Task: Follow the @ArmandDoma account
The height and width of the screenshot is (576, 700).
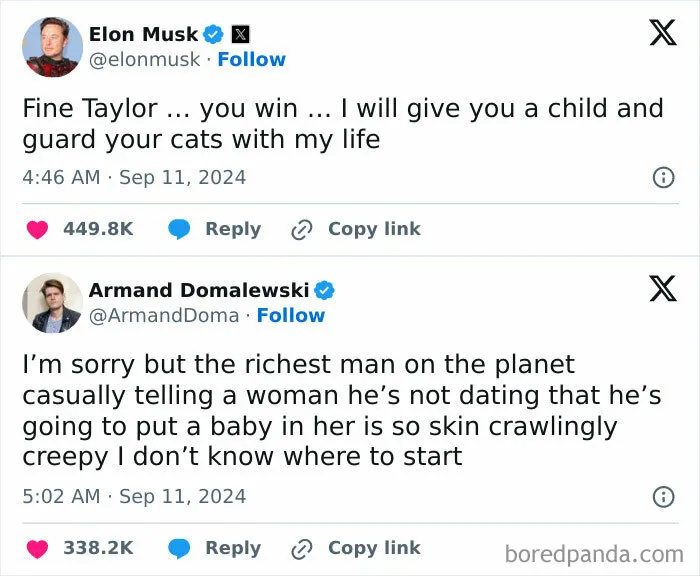Action: coord(291,315)
